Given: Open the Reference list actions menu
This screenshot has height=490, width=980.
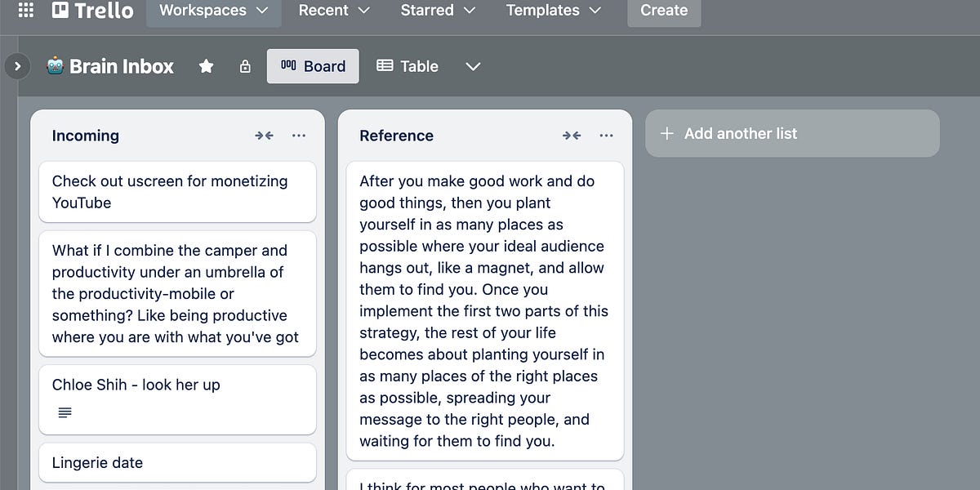Looking at the screenshot, I should pyautogui.click(x=606, y=136).
